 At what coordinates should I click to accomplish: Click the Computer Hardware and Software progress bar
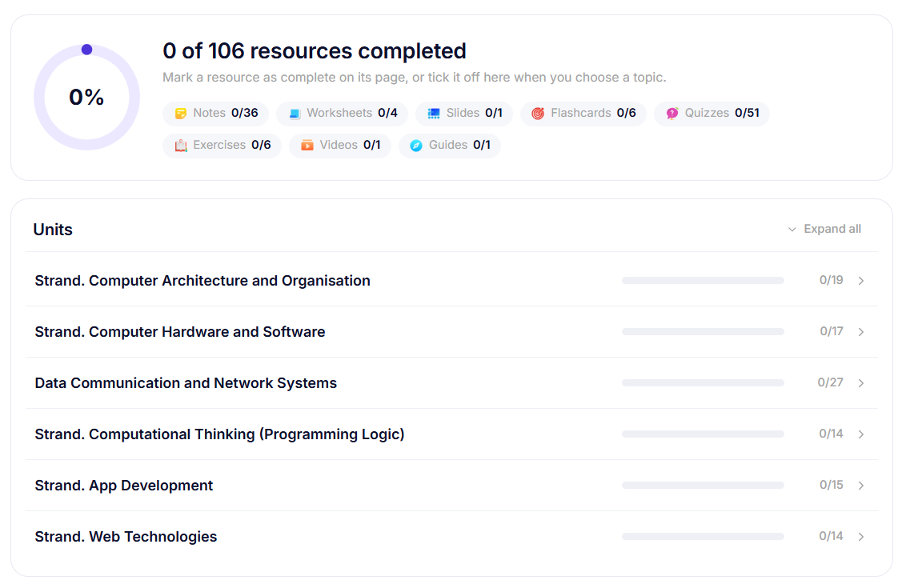[x=703, y=332]
